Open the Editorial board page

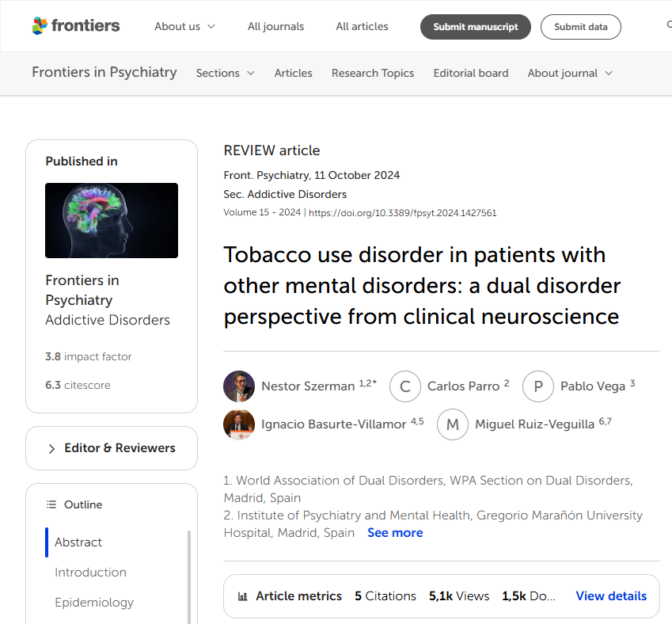click(471, 74)
